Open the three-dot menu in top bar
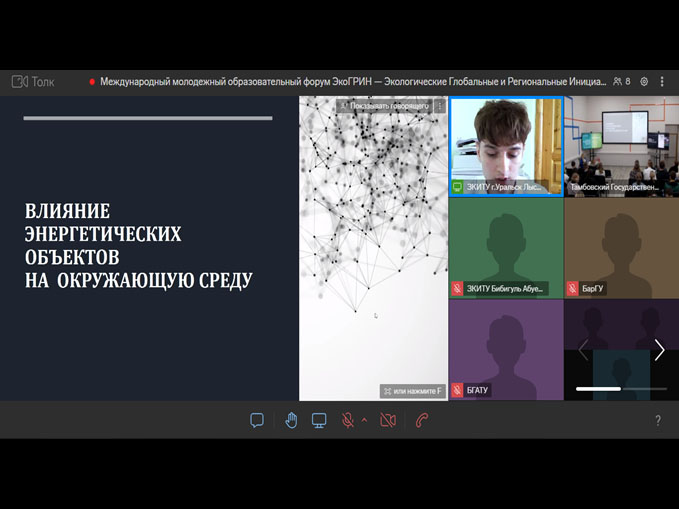 pos(662,81)
